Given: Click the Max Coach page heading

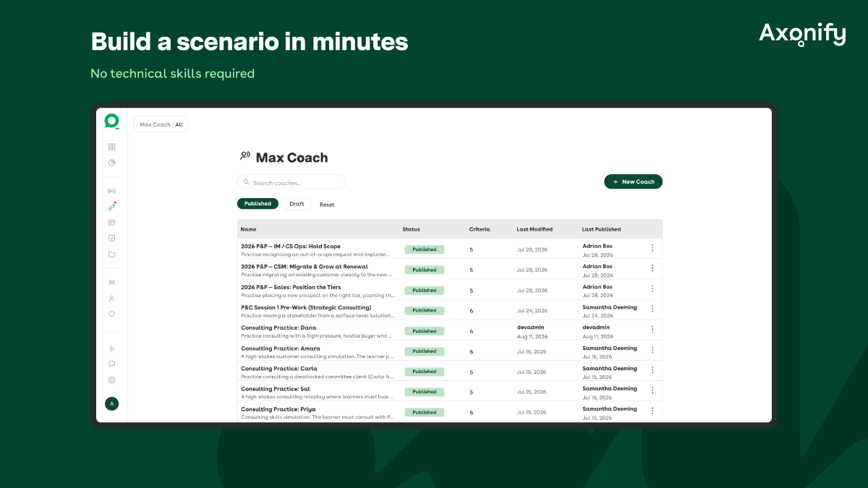Looking at the screenshot, I should point(292,158).
